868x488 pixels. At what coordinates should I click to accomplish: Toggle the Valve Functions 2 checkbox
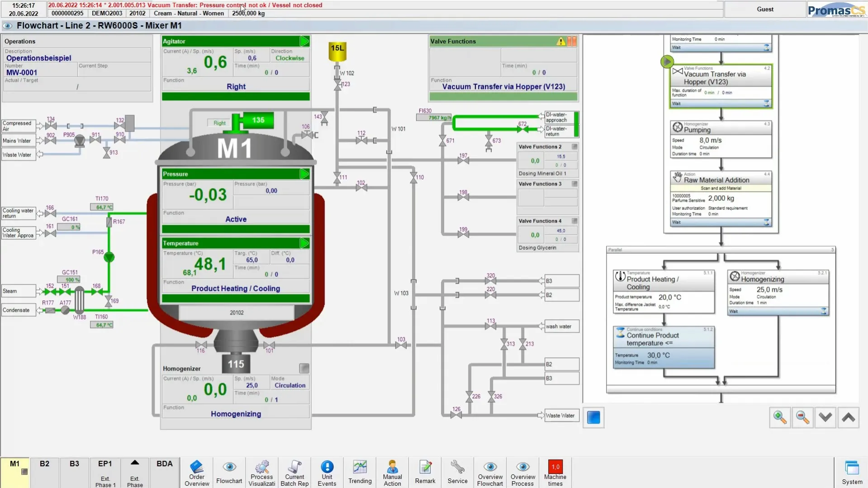[x=574, y=147]
